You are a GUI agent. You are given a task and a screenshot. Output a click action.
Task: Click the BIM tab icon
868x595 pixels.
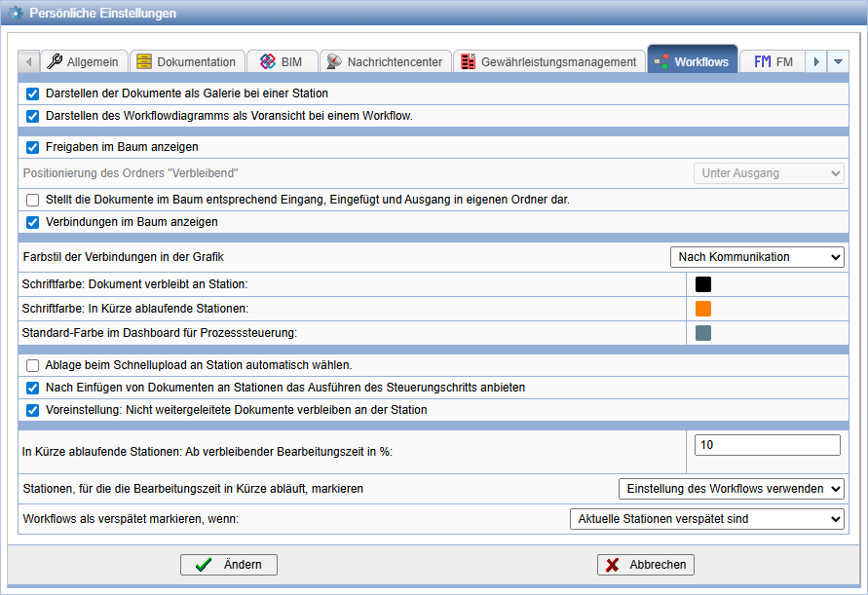point(268,61)
